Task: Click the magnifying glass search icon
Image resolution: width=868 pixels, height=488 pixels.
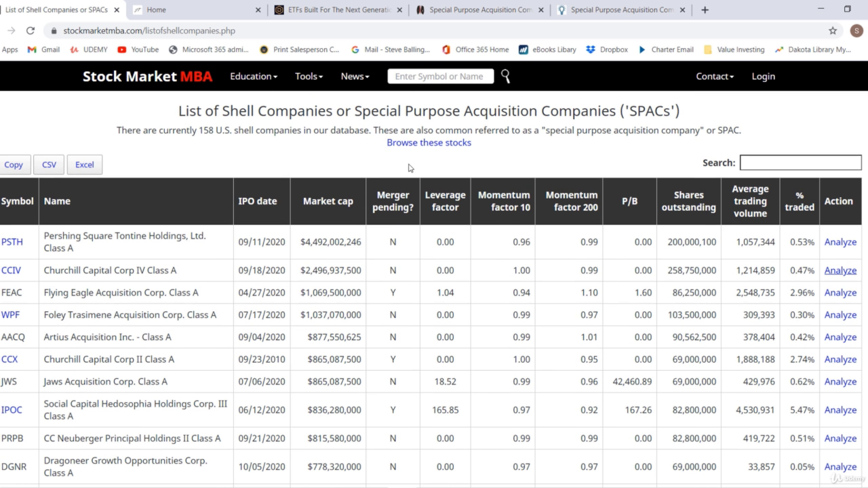Action: tap(505, 77)
